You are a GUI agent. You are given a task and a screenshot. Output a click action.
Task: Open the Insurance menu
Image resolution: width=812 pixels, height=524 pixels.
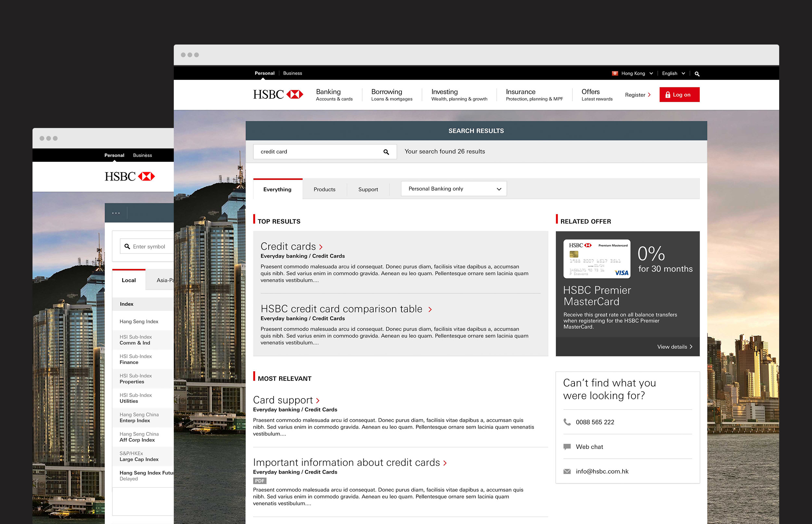[x=534, y=95]
